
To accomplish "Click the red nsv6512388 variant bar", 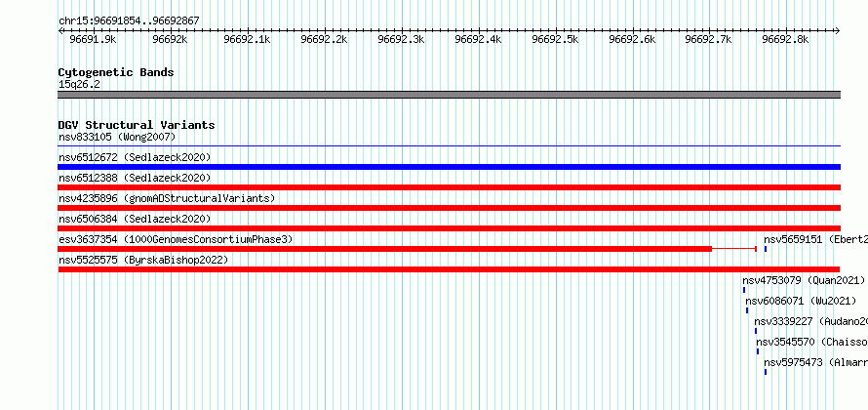I will coord(450,187).
